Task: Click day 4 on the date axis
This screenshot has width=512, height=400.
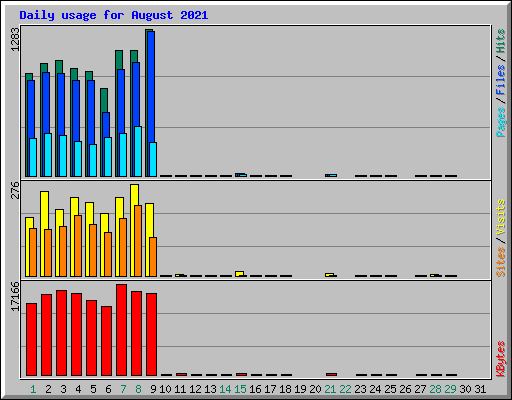Action: (x=78, y=389)
